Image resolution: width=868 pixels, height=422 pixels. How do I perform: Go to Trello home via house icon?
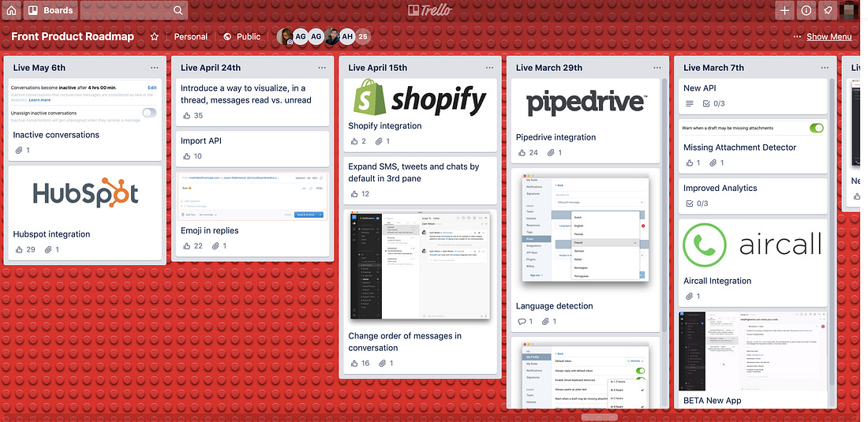click(11, 10)
